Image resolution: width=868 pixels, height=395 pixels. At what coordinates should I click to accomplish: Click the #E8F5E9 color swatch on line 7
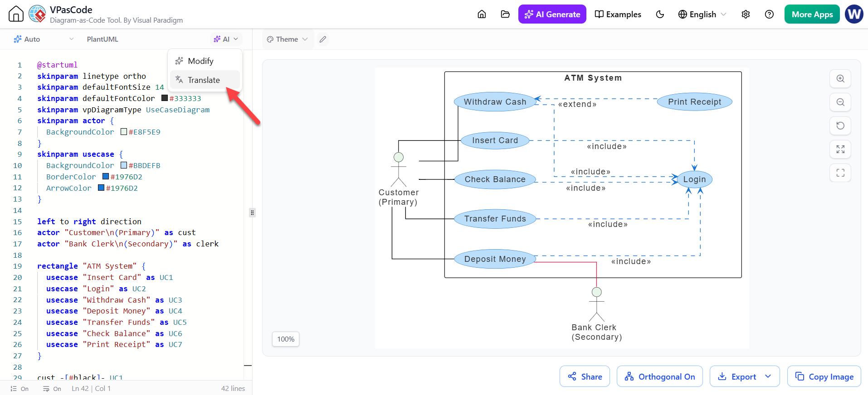coord(124,132)
